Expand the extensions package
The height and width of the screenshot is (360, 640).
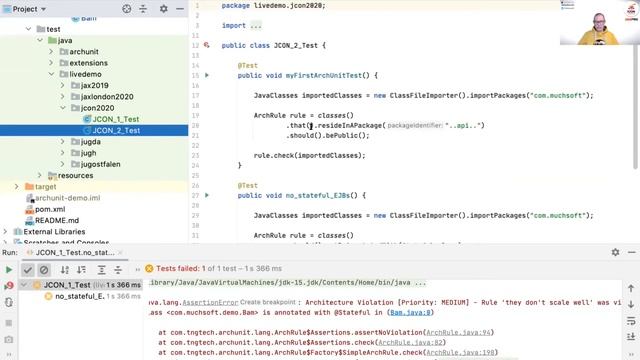51,63
